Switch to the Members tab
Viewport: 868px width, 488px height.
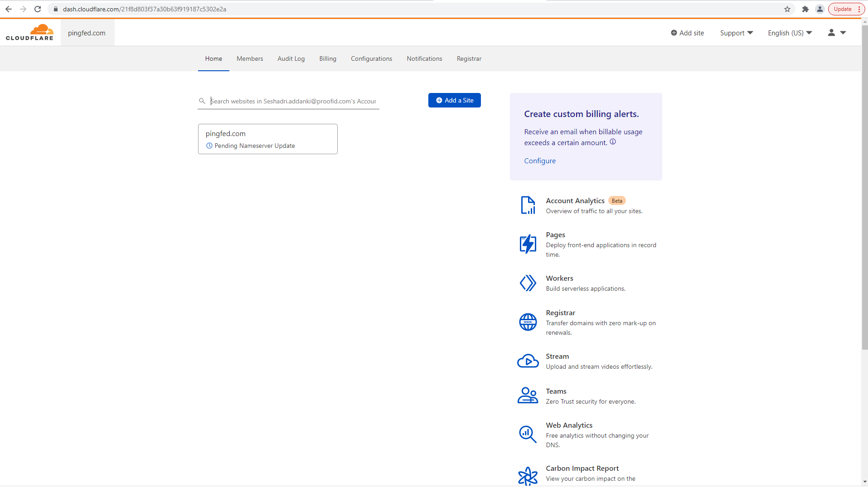coord(250,59)
